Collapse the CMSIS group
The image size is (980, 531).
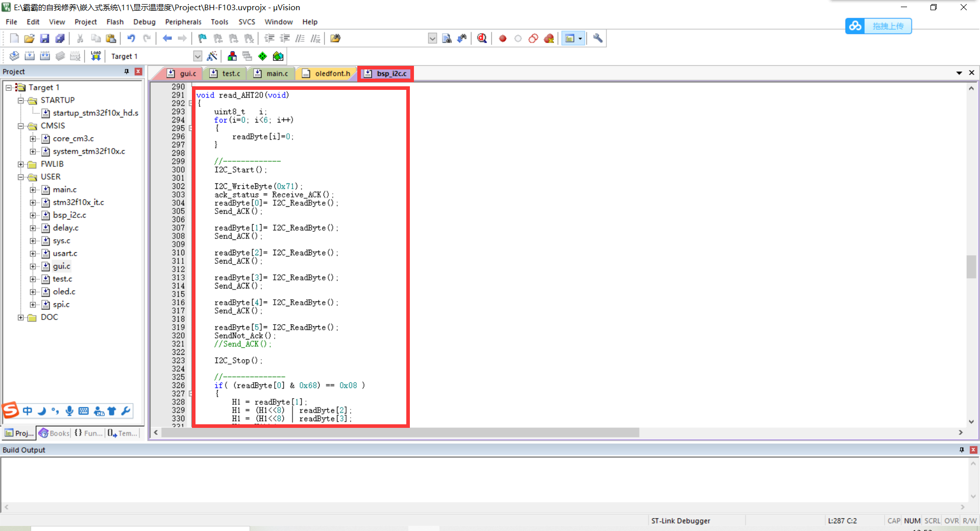click(x=21, y=126)
